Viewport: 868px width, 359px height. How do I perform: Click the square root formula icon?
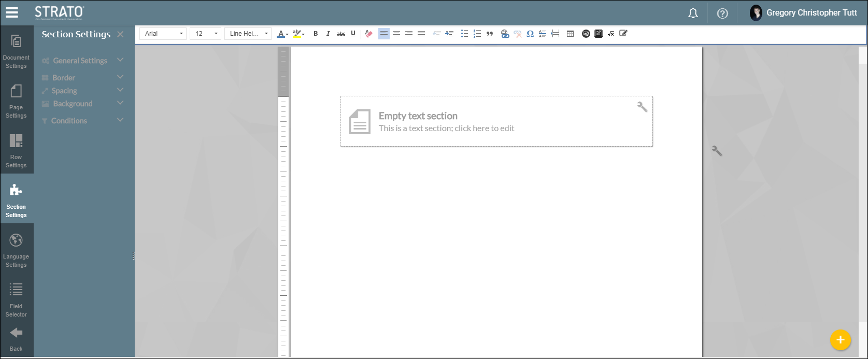611,34
